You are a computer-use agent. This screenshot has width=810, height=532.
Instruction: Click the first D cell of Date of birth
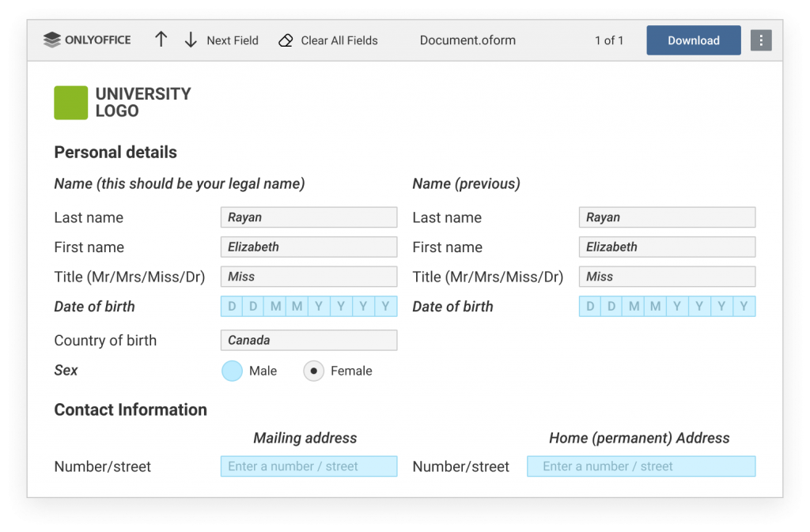[x=231, y=306]
